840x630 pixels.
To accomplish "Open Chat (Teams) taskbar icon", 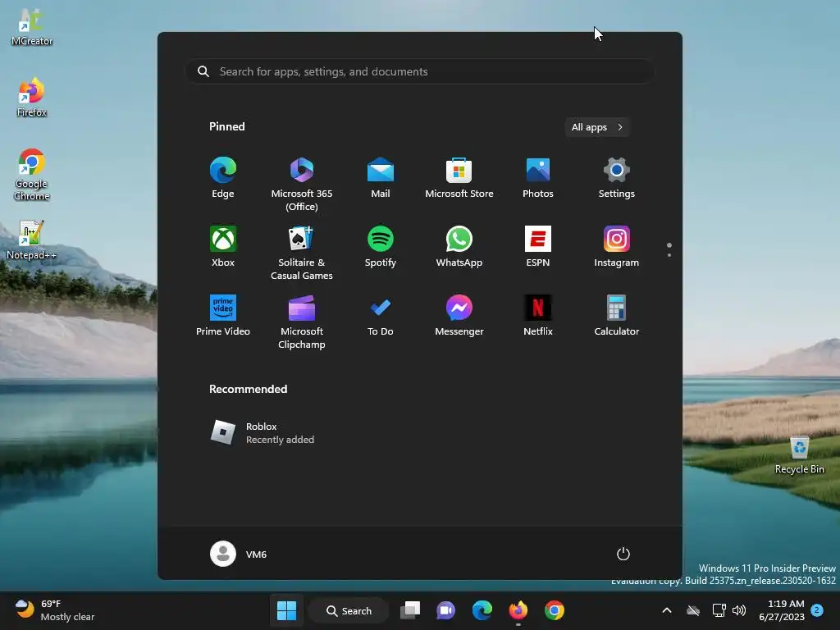I will (x=445, y=610).
